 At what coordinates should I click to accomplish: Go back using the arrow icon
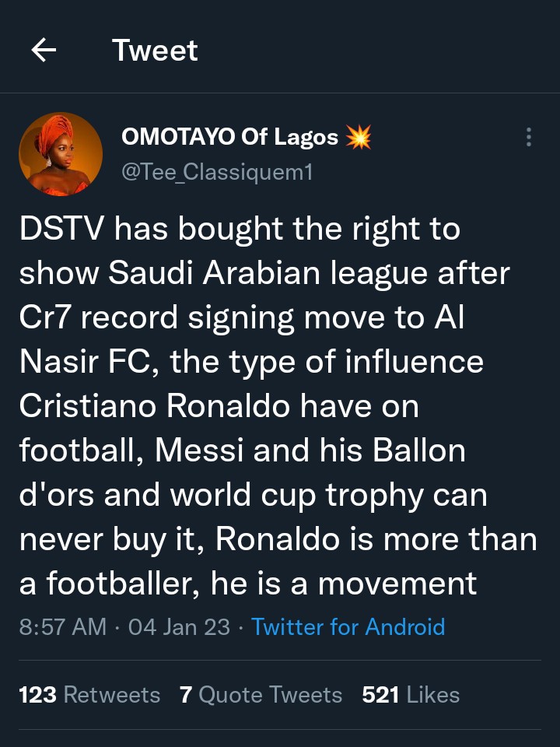click(x=44, y=51)
